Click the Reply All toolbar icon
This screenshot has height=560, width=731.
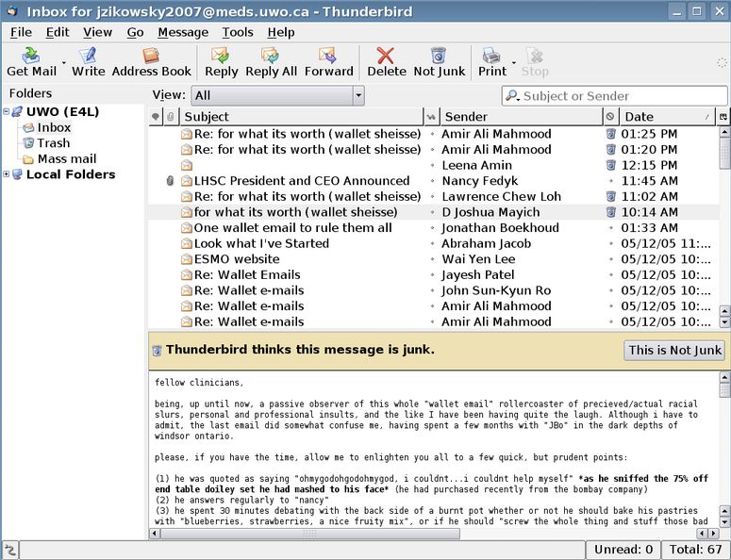271,61
